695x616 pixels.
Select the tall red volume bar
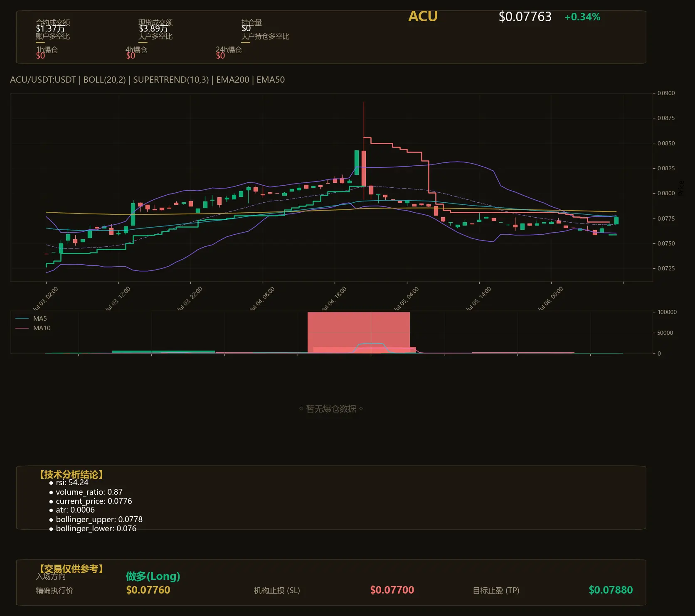[358, 332]
